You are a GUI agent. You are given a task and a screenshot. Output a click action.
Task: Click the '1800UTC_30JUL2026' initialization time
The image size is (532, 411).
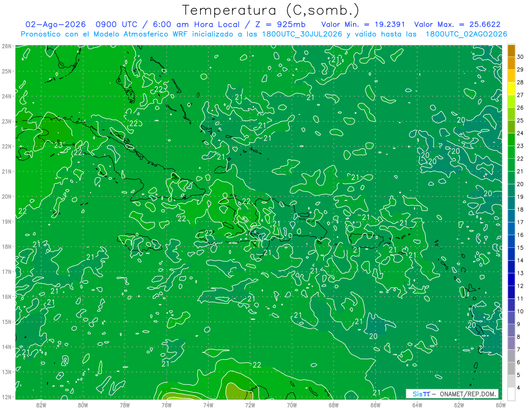[302, 34]
